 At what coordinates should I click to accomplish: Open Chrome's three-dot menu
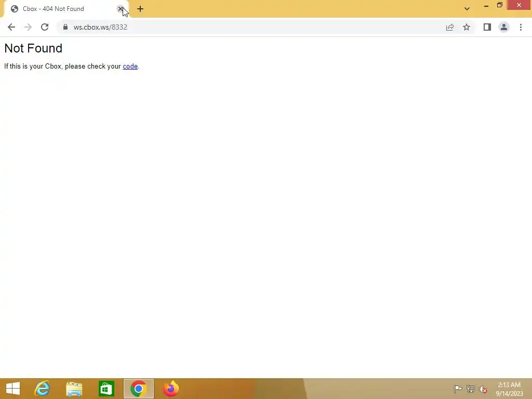pyautogui.click(x=521, y=27)
